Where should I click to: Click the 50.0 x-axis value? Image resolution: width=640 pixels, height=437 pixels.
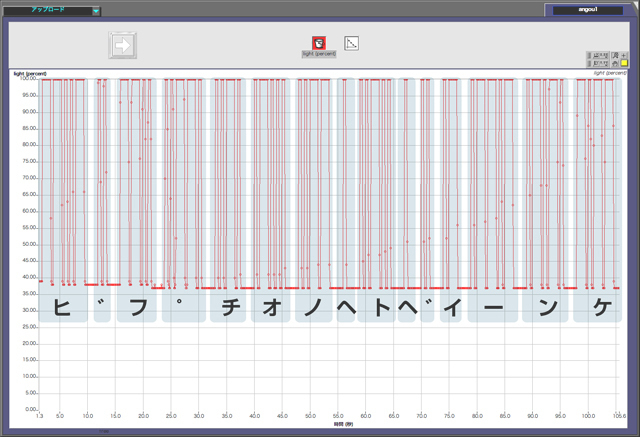[x=310, y=416]
